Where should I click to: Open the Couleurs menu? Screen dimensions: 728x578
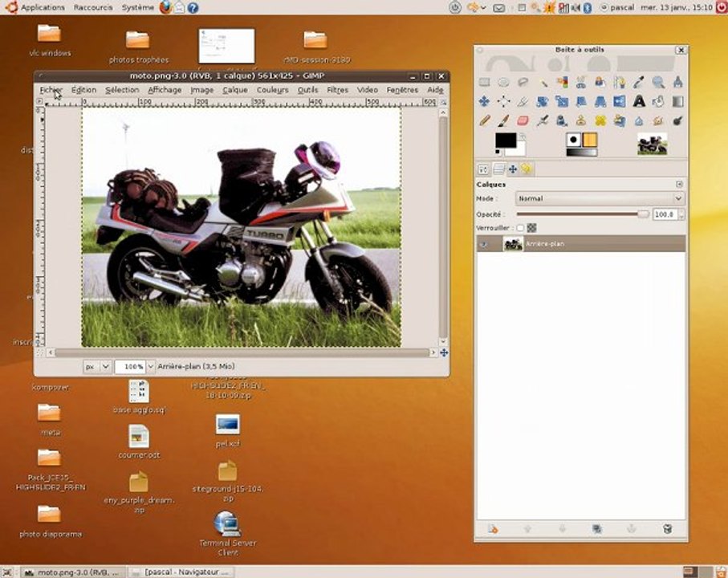coord(273,90)
